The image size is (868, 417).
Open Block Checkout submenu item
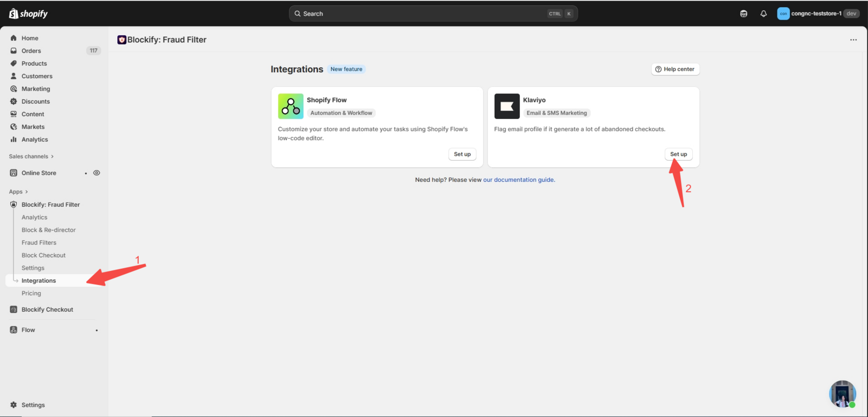pyautogui.click(x=43, y=255)
